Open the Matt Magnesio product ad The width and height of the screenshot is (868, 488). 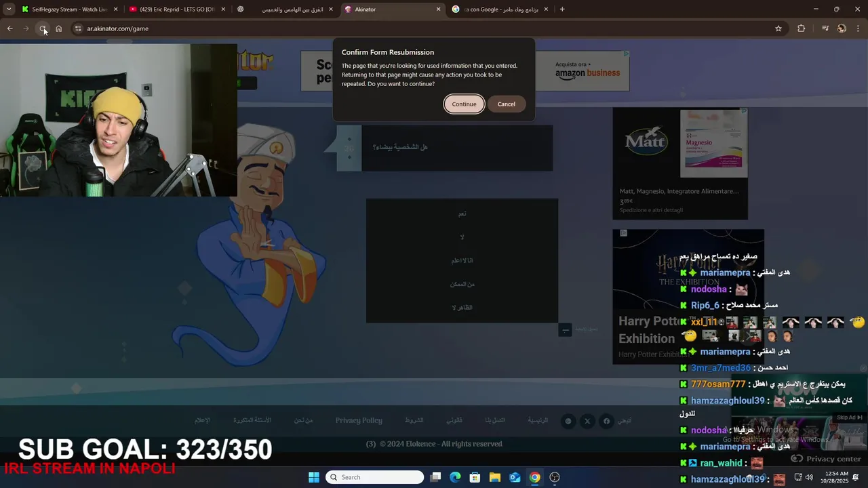point(680,163)
